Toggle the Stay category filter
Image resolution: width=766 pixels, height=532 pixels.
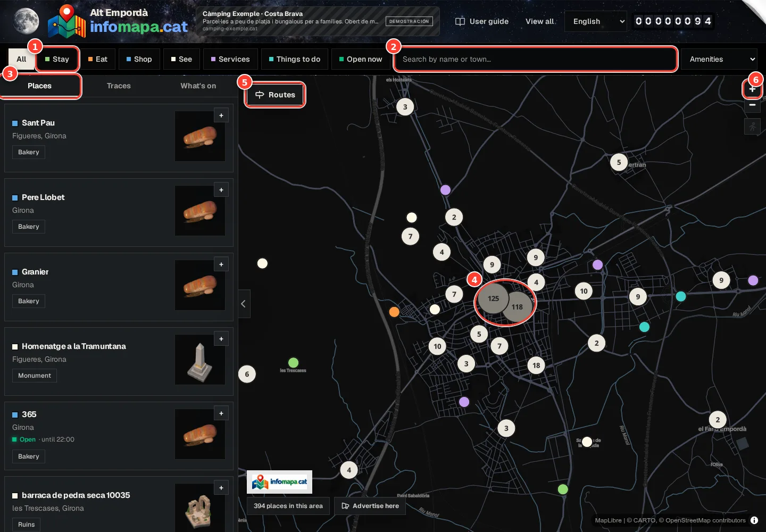(57, 59)
